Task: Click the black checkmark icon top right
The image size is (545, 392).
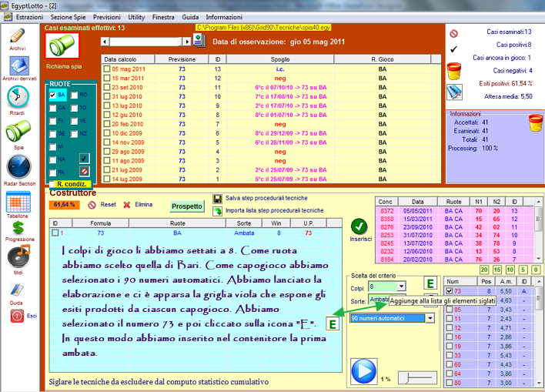Action: [453, 49]
